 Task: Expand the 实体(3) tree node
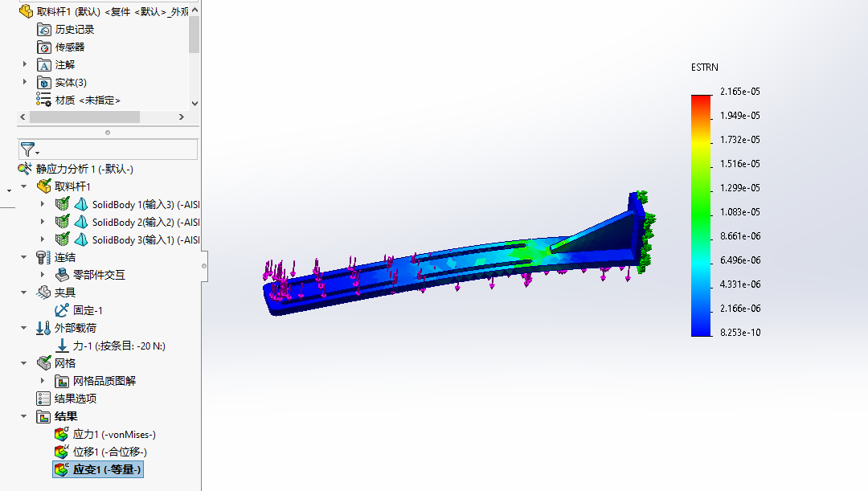[24, 82]
